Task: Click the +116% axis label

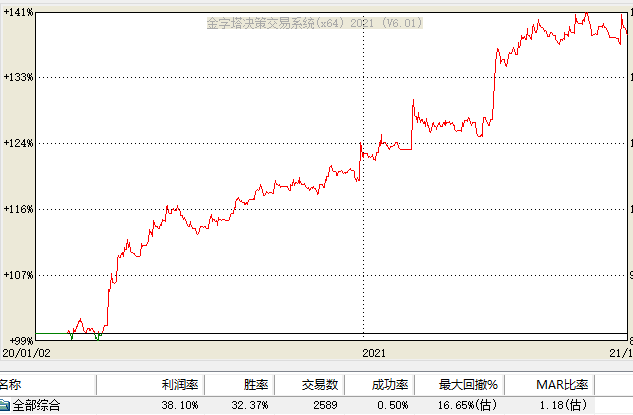Action: point(18,209)
